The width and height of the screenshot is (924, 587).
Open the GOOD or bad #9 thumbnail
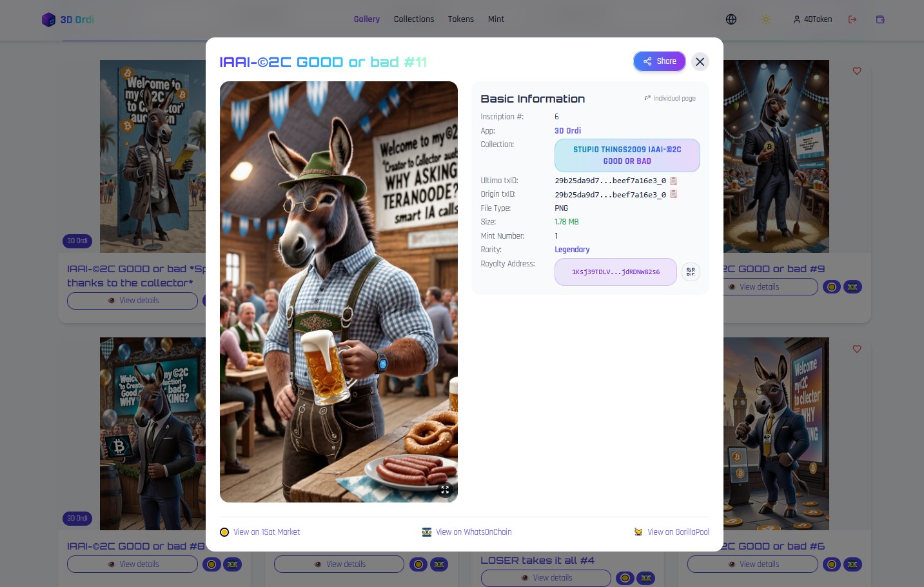click(776, 156)
